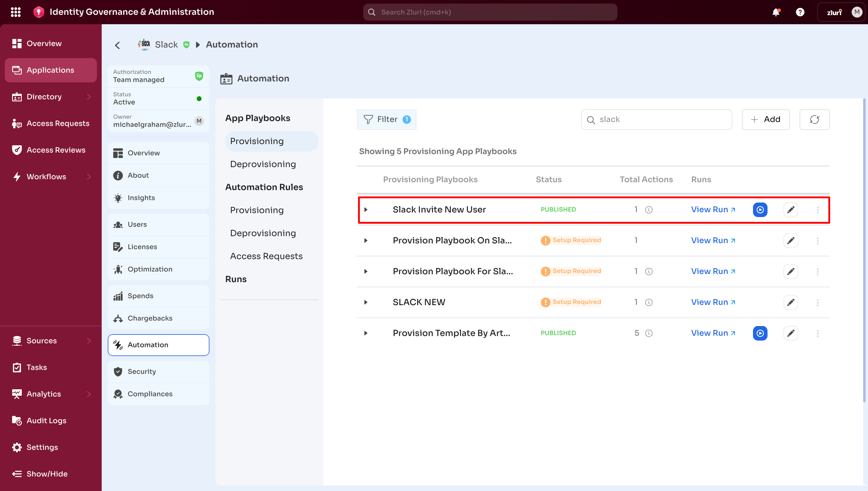Show info for Slack Invite New User actions
The image size is (868, 491).
point(649,210)
